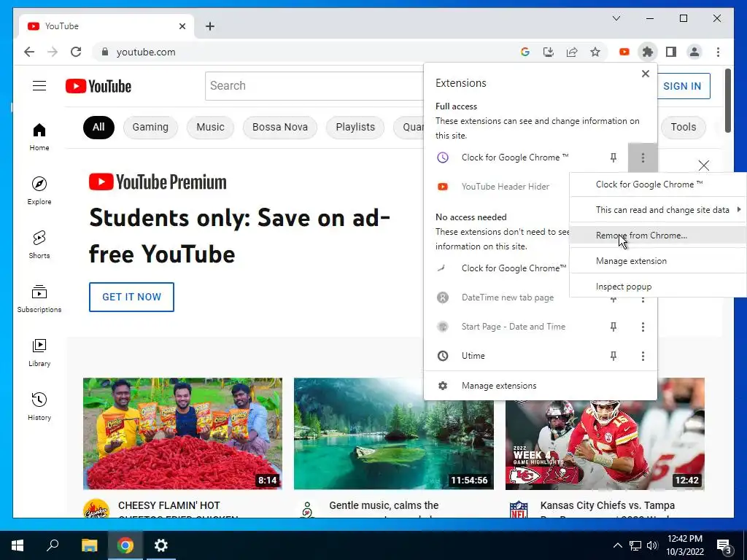Open File Explorer from taskbar
This screenshot has height=560, width=747.
pos(89,545)
